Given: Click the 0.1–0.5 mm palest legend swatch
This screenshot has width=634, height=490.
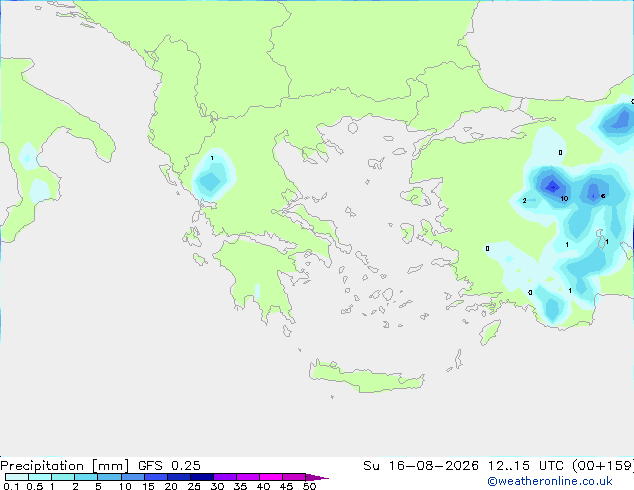Looking at the screenshot, I should [x=17, y=477].
